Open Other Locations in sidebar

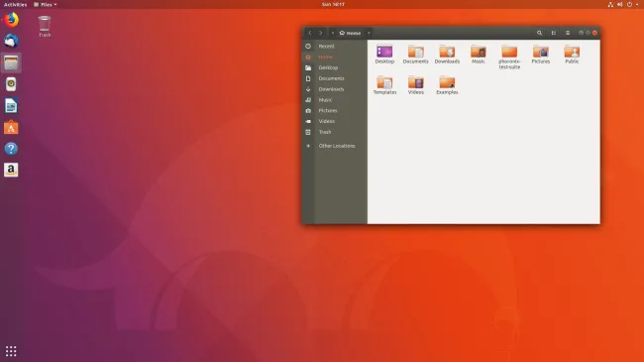tap(334, 146)
